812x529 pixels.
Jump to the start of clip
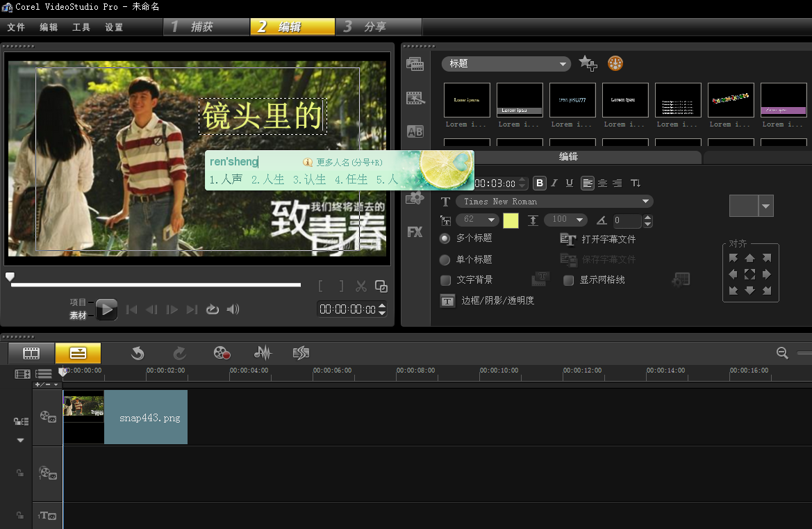132,309
